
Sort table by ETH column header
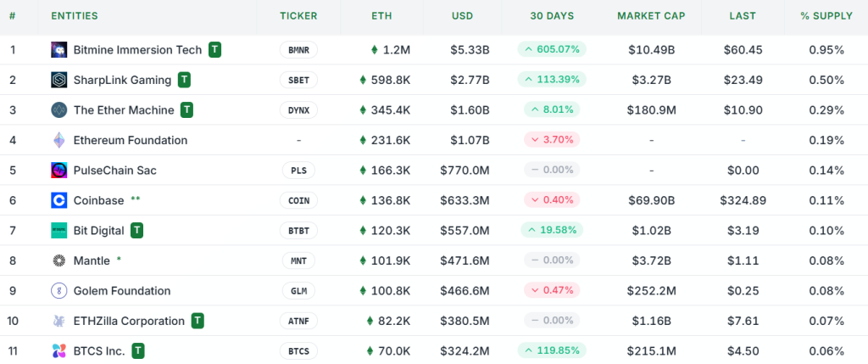381,16
